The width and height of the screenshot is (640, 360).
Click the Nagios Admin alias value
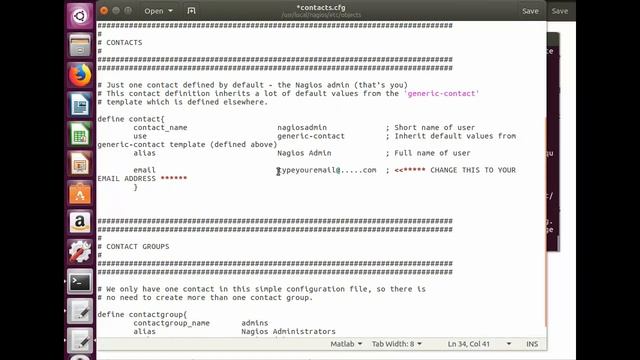304,153
